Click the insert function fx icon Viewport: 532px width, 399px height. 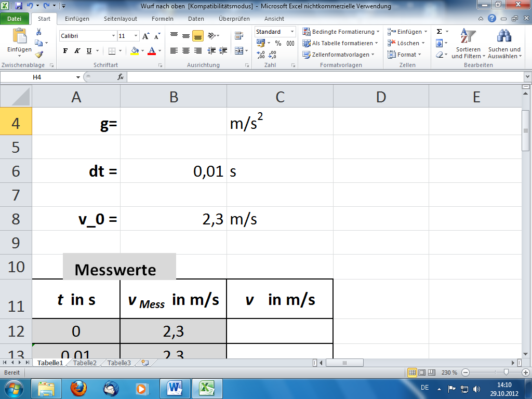[121, 77]
